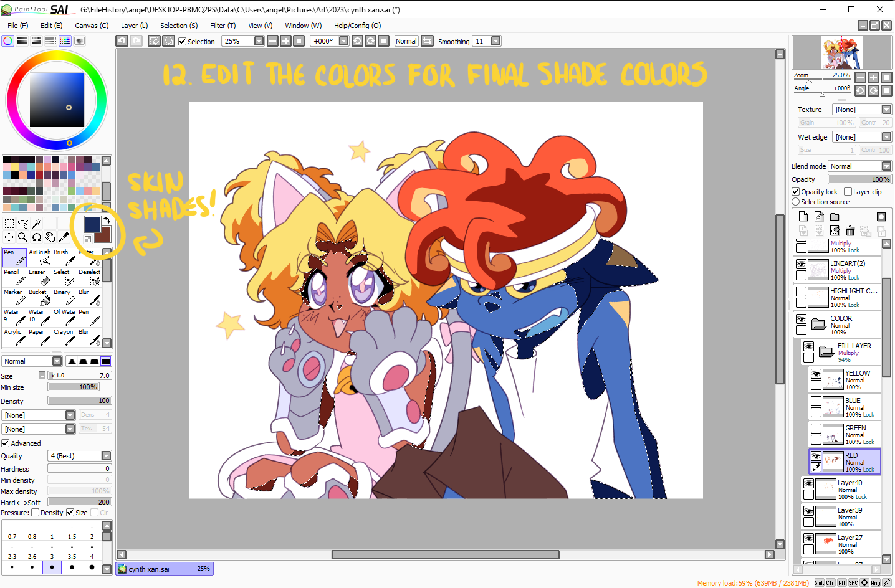895x588 pixels.
Task: Activate the Eyedropper color picker tool
Action: [x=64, y=237]
